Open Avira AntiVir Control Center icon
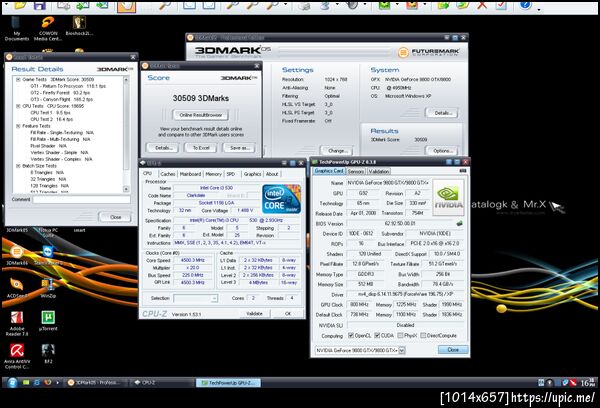Viewport: 600px width, 408px height. (x=17, y=356)
